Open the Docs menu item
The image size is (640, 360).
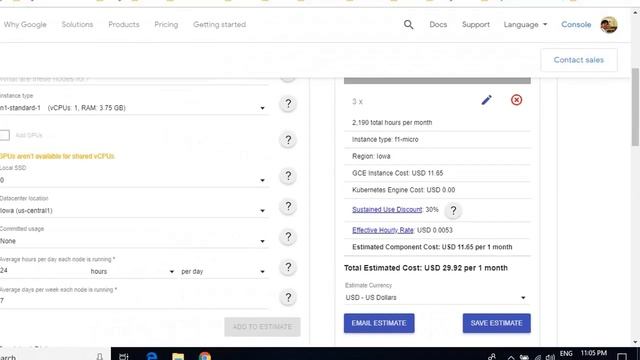[x=438, y=24]
